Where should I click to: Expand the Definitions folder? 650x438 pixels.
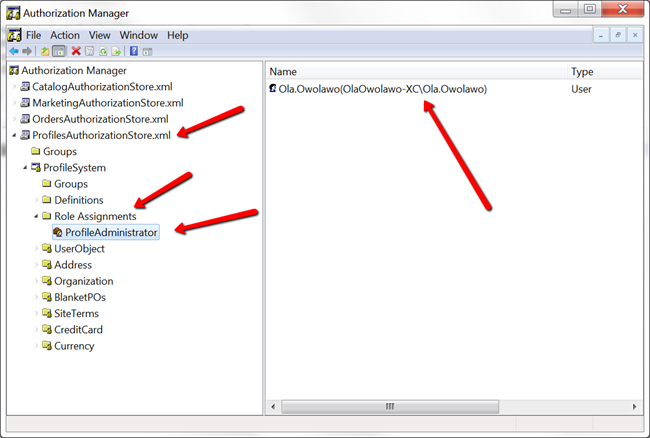tap(36, 200)
